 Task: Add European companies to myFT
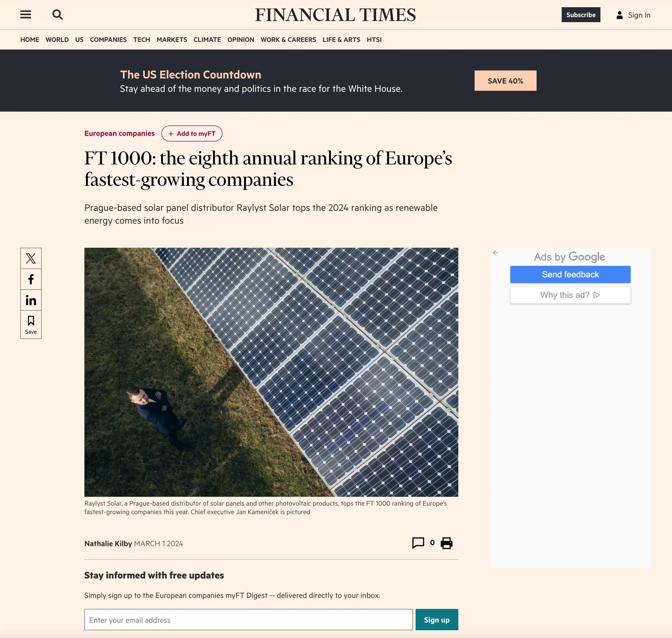pyautogui.click(x=192, y=133)
